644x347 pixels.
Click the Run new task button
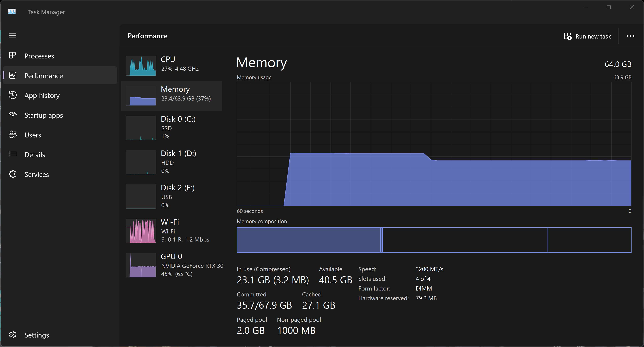pyautogui.click(x=587, y=37)
